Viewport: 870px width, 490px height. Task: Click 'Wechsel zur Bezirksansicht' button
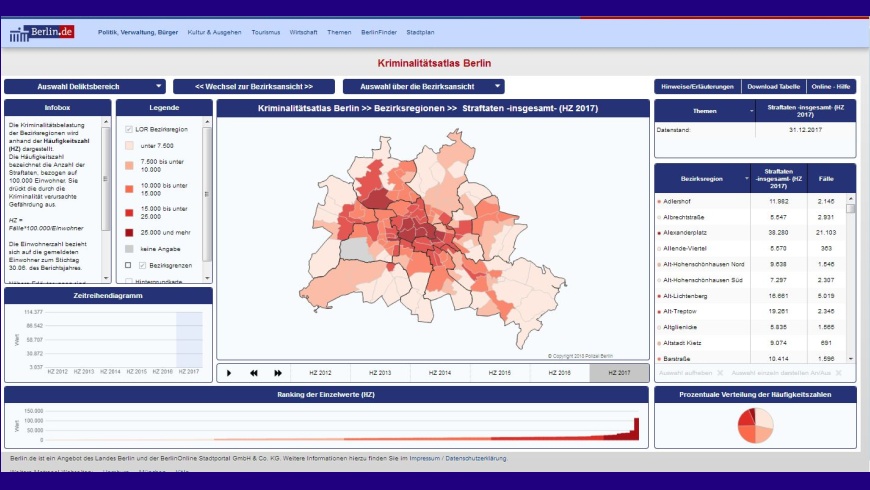tap(253, 87)
